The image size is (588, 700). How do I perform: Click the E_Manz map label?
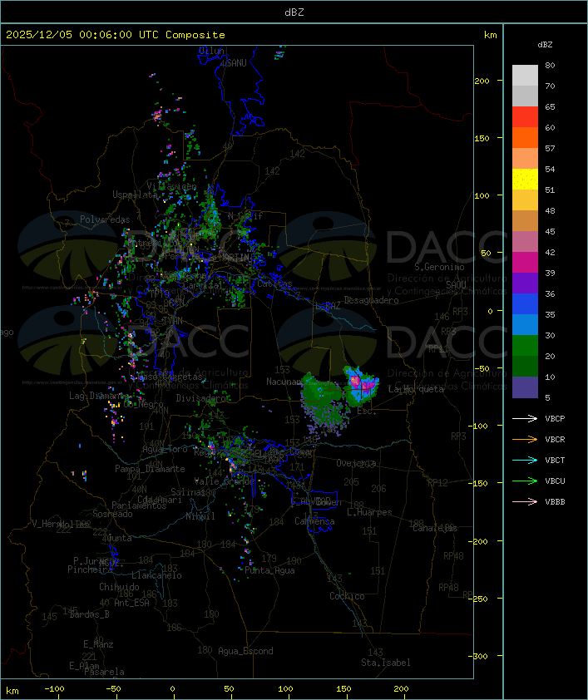(98, 644)
